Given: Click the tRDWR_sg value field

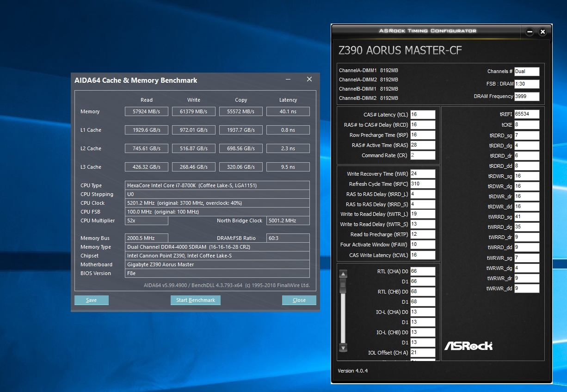Looking at the screenshot, I should tap(527, 176).
